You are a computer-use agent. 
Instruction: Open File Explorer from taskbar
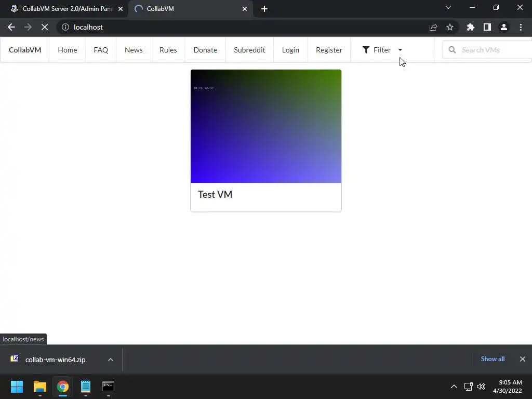pos(39,387)
